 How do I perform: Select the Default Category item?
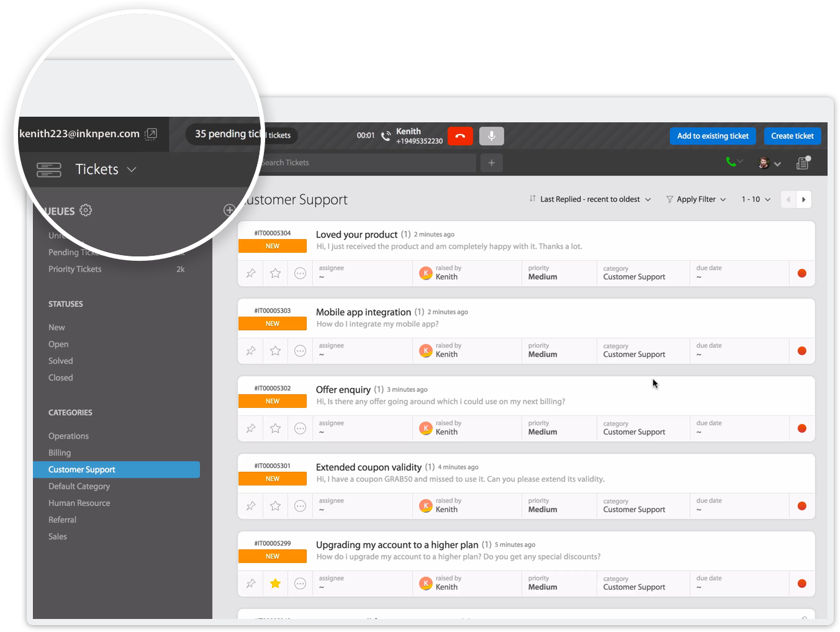point(79,486)
